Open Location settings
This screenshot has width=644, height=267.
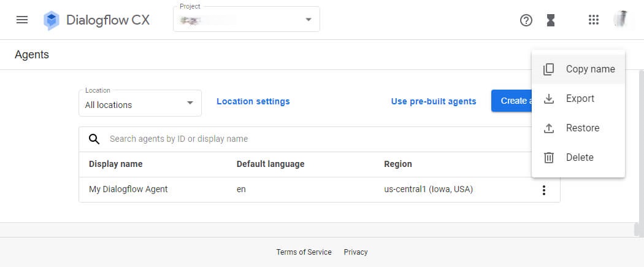tap(253, 101)
